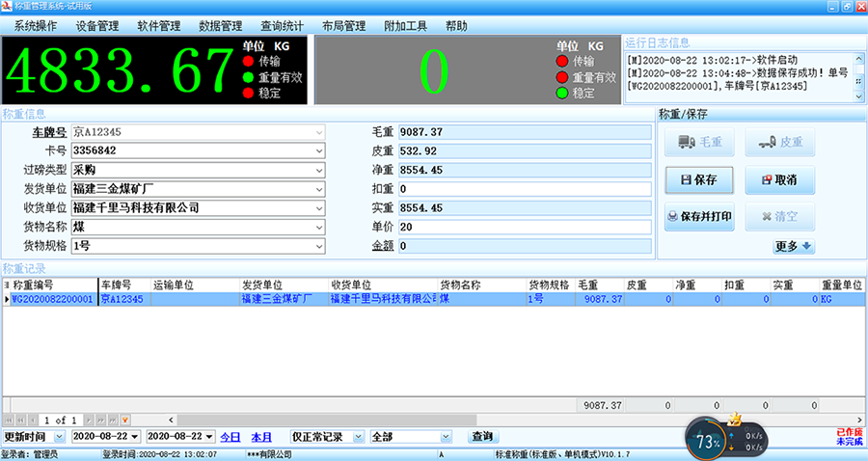Click the application icon in title bar
Image resolution: width=868 pixels, height=461 pixels.
(6, 6)
